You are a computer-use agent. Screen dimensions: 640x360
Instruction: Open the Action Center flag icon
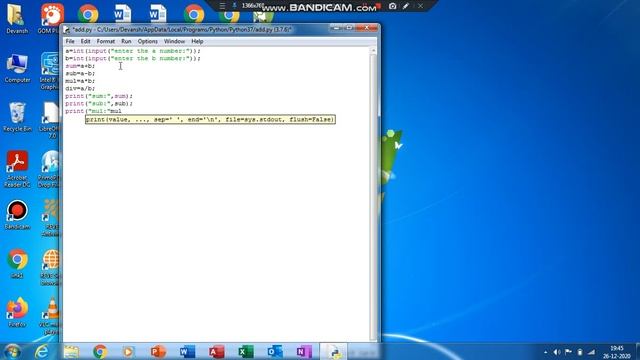pos(568,352)
